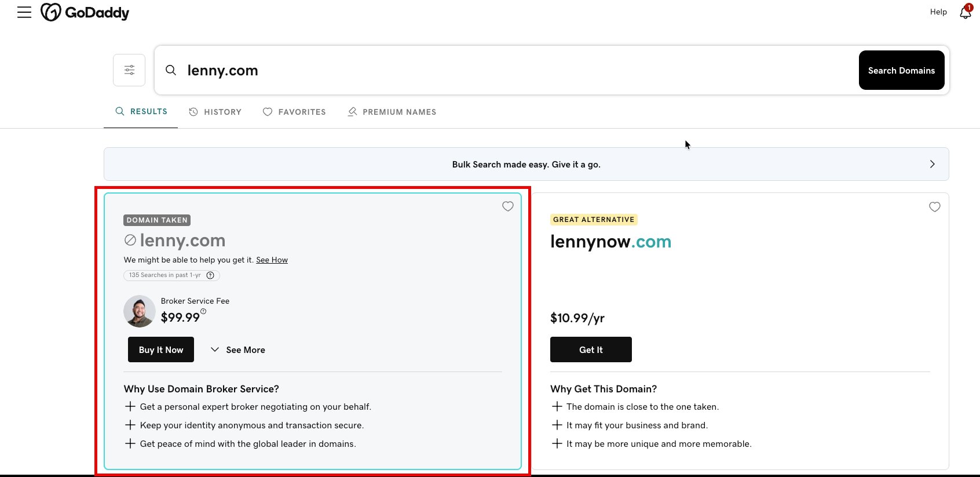Image resolution: width=980 pixels, height=477 pixels.
Task: Click the $10.99/yr price
Action: [x=577, y=318]
